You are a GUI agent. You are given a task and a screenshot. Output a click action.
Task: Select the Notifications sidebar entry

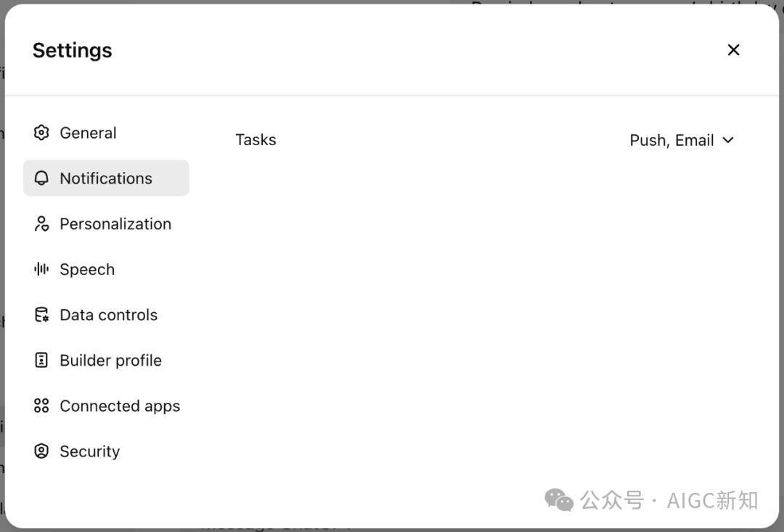106,178
